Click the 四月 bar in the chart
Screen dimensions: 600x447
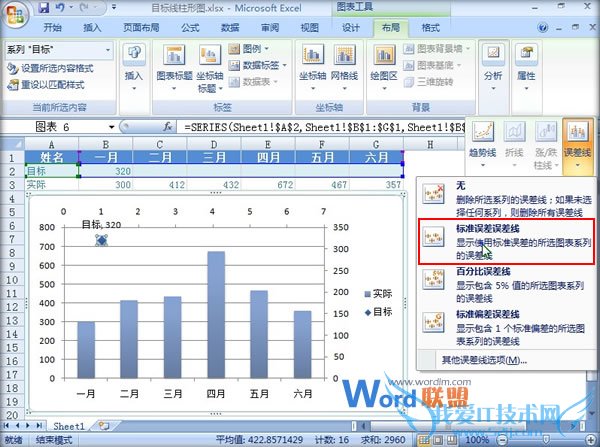(x=216, y=315)
